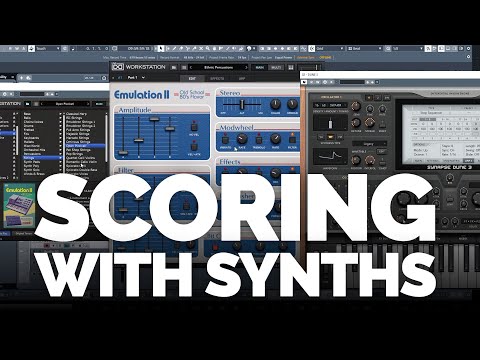
Task: Select oscillator 2 button in Dune 3
Action: pyautogui.click(x=378, y=98)
